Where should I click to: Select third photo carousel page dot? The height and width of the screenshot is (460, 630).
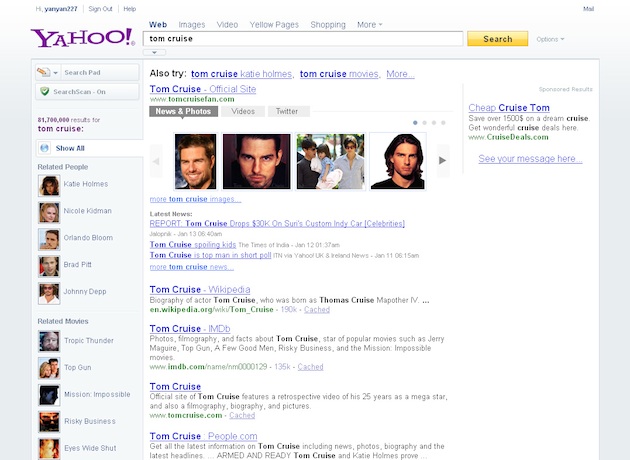pos(434,123)
